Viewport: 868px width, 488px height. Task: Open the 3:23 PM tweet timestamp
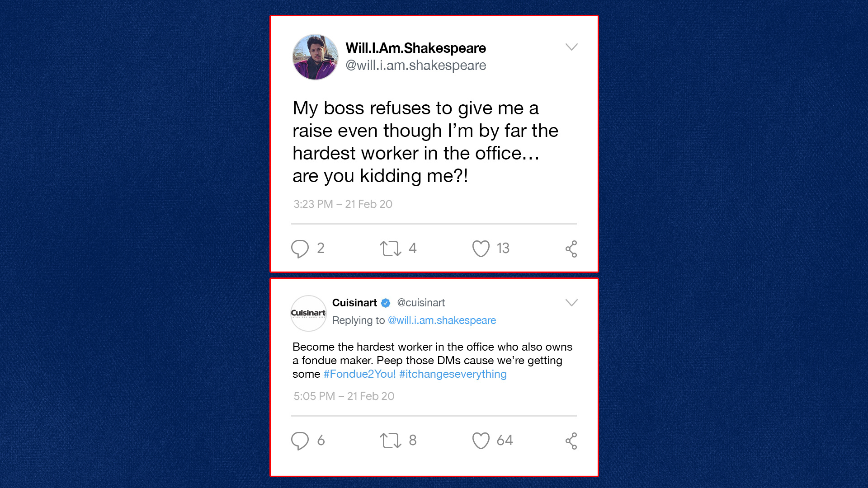click(343, 204)
